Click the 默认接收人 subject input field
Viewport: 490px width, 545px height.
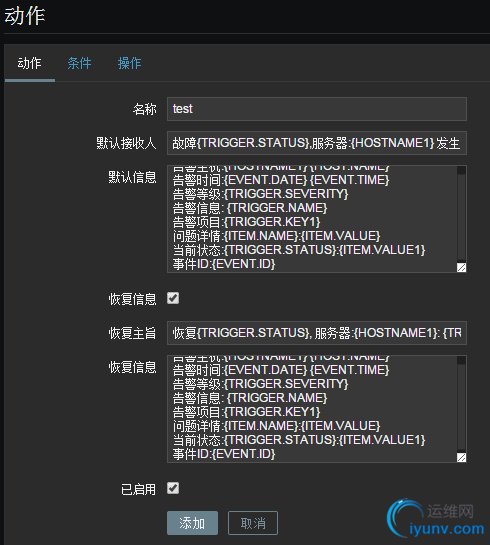point(317,143)
